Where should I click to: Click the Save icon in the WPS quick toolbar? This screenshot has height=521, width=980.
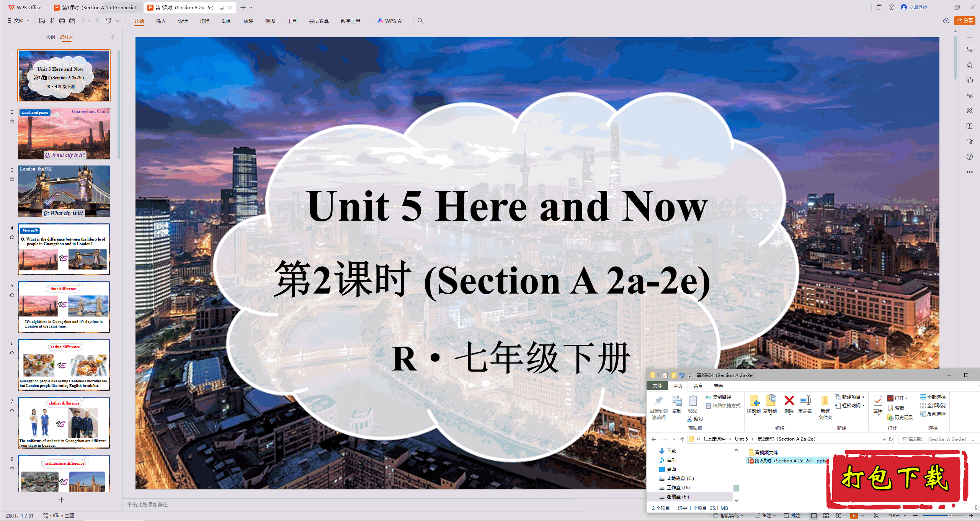[42, 21]
